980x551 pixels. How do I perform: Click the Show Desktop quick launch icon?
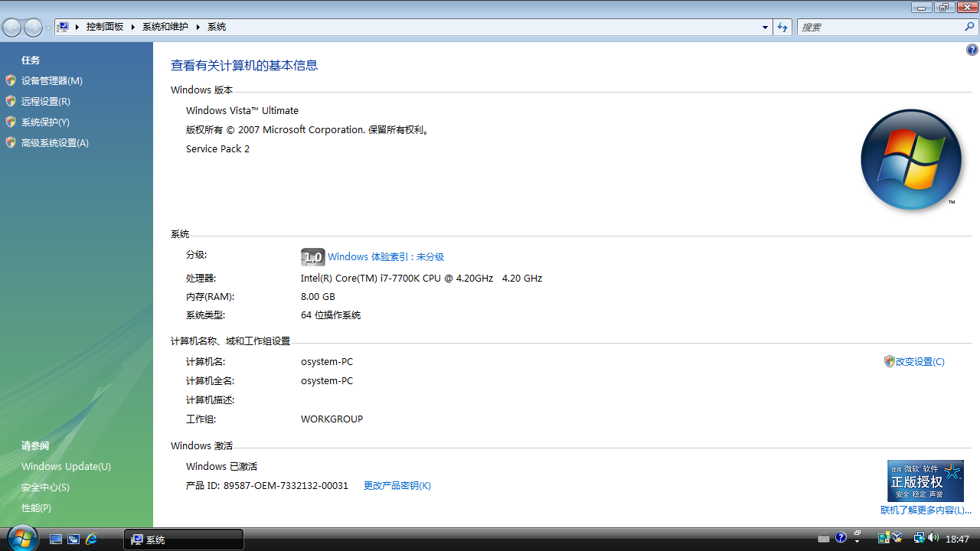pos(56,539)
